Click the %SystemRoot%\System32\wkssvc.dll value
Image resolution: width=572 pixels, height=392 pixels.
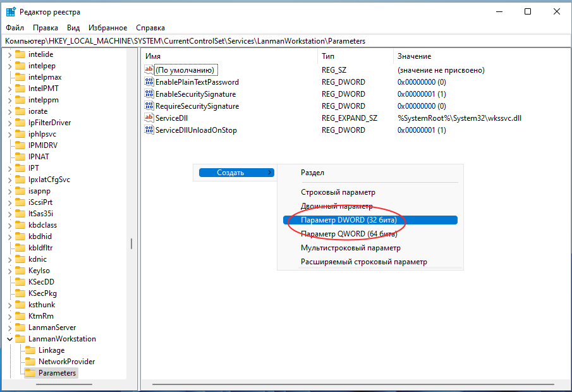[x=459, y=118]
